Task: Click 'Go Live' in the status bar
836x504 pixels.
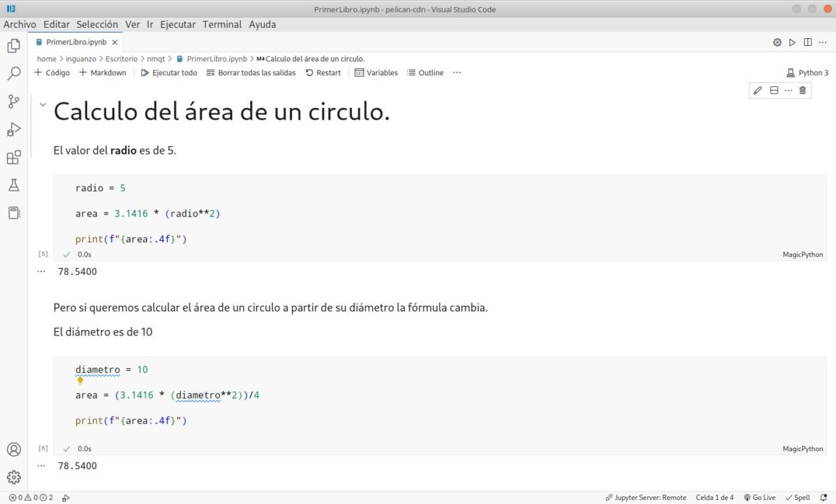Action: tap(759, 497)
